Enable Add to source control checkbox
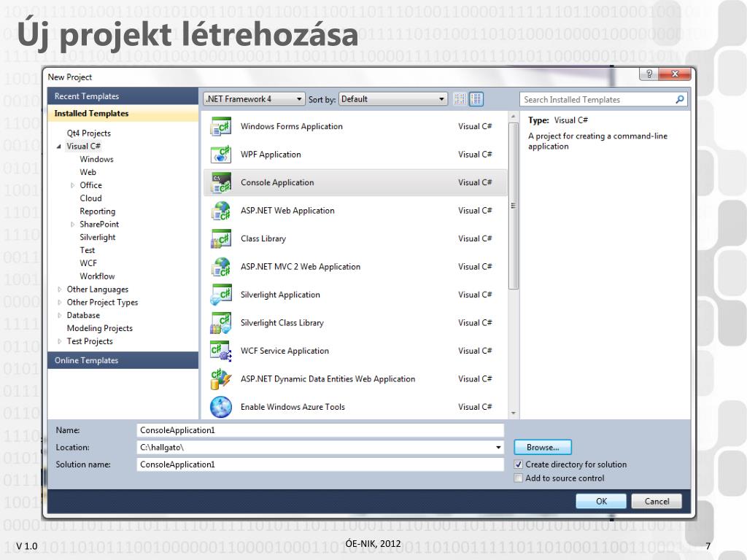 [519, 478]
